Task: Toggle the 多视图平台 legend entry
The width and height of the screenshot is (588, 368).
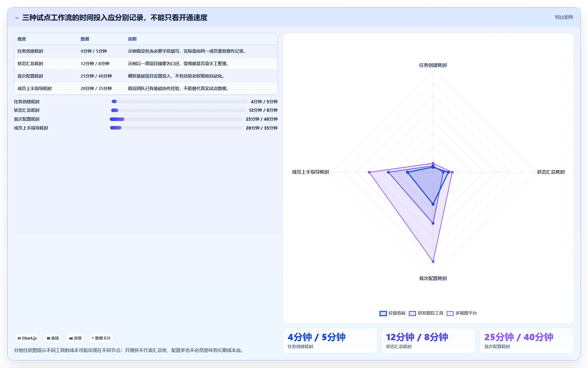Action: 462,313
